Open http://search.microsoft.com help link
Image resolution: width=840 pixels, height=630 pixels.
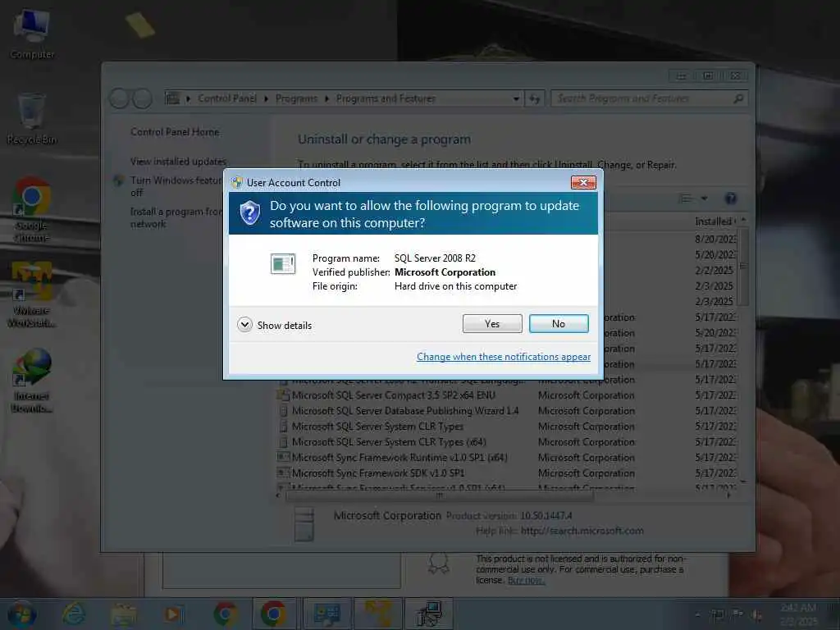click(x=582, y=531)
